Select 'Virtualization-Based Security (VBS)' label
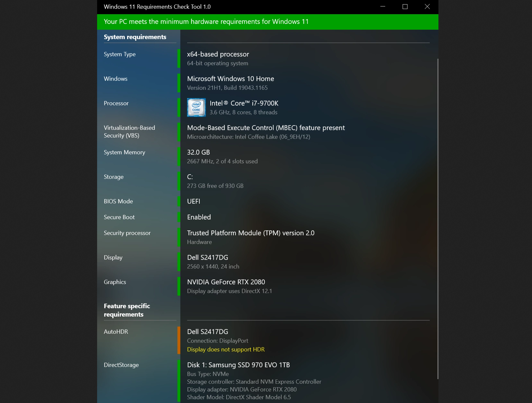This screenshot has height=403, width=532. tap(129, 132)
